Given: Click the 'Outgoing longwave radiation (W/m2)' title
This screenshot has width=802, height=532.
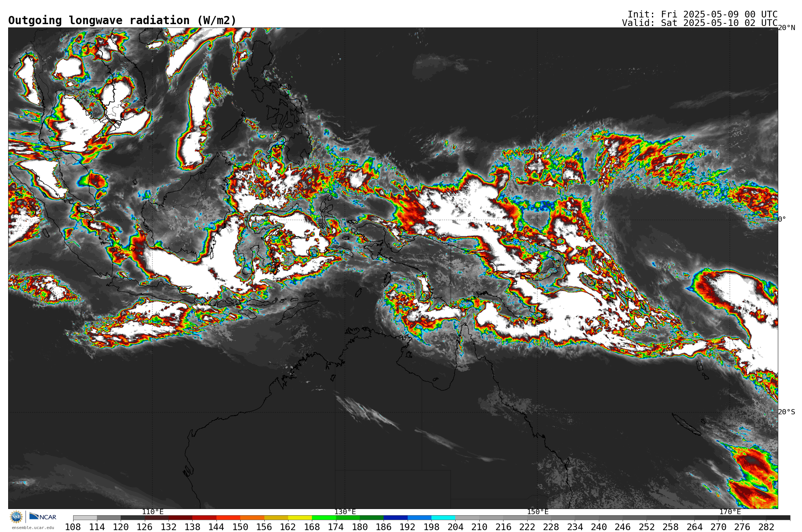Looking at the screenshot, I should coord(122,20).
